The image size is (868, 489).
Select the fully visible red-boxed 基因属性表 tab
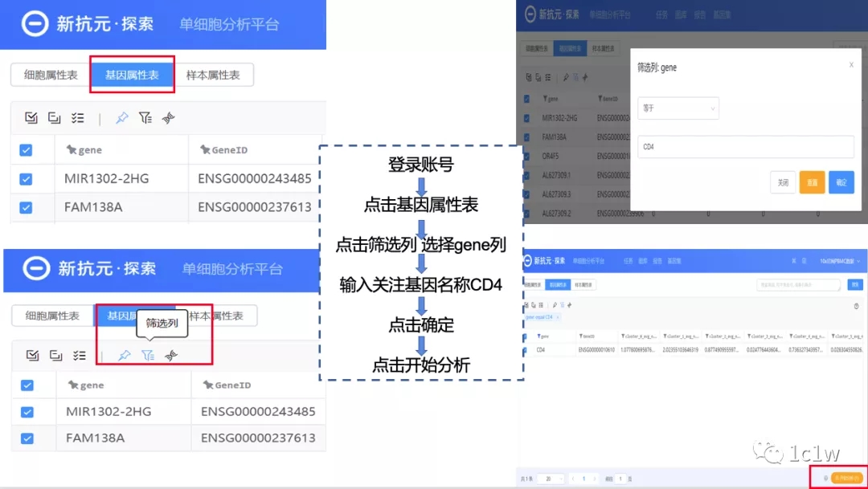coord(132,75)
